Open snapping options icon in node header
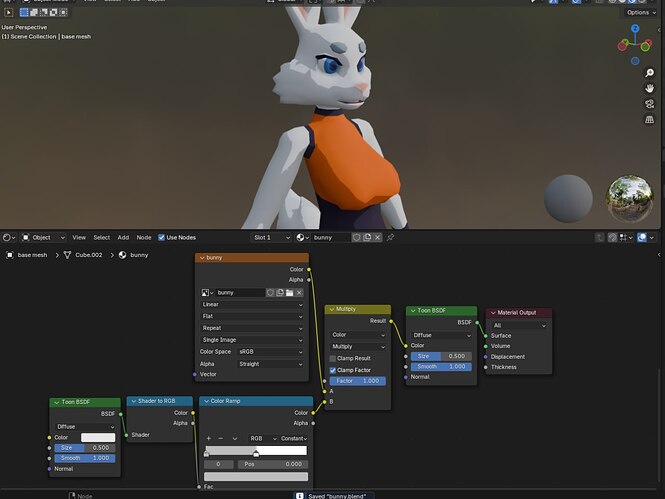Screen dimensions: 665x499 [x=625, y=237]
